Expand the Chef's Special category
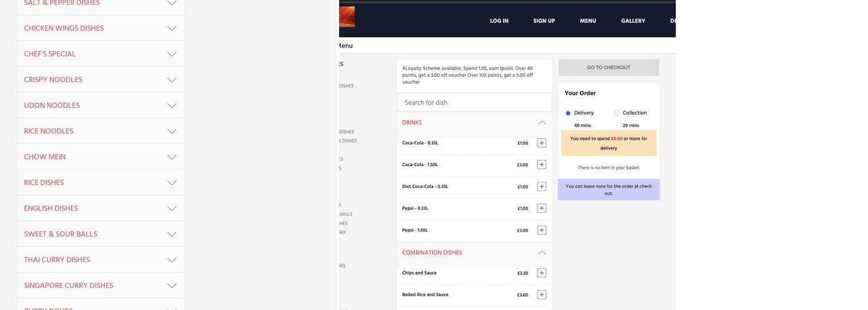868x310 pixels. click(172, 55)
